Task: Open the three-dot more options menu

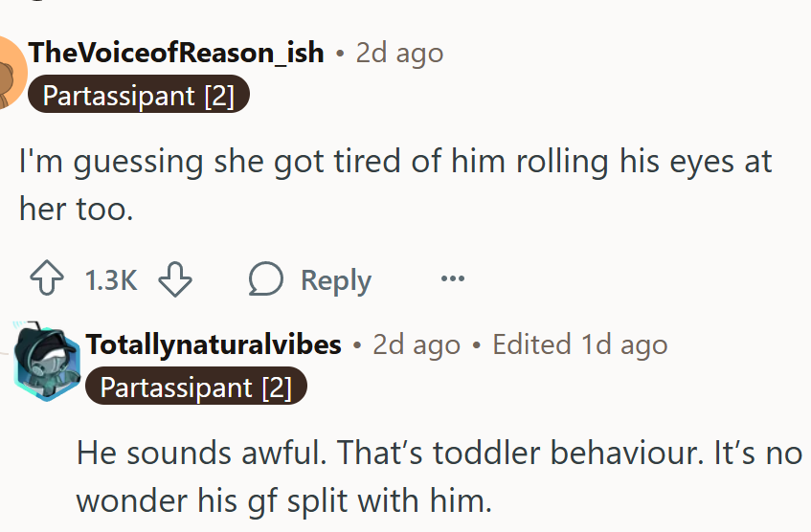Action: [x=452, y=280]
